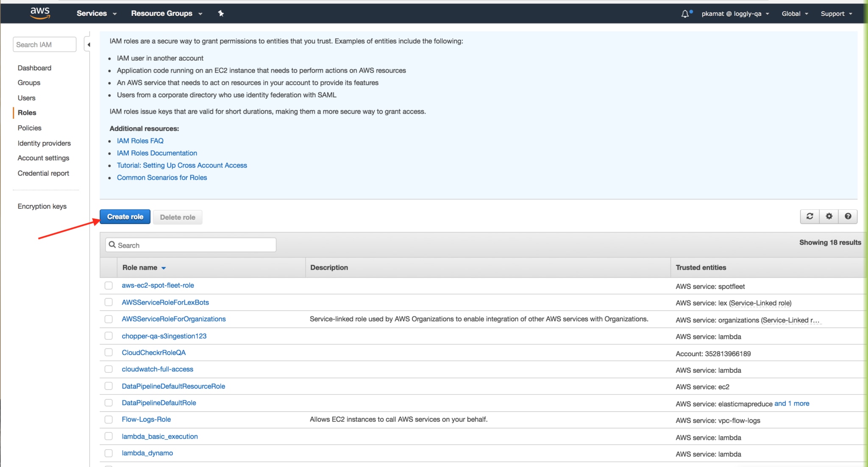Check the aws-ec2-spot-fleet-role checkbox
This screenshot has width=868, height=467.
tap(108, 285)
